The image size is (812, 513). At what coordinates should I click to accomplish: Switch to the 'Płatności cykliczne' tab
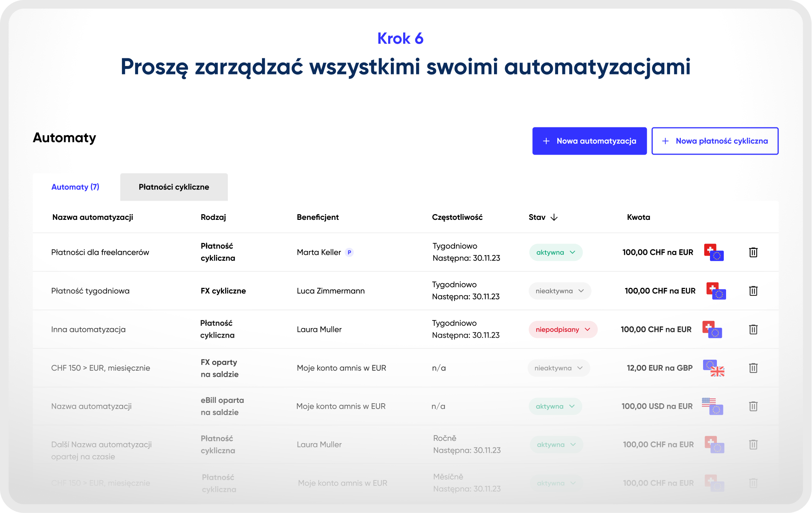174,187
